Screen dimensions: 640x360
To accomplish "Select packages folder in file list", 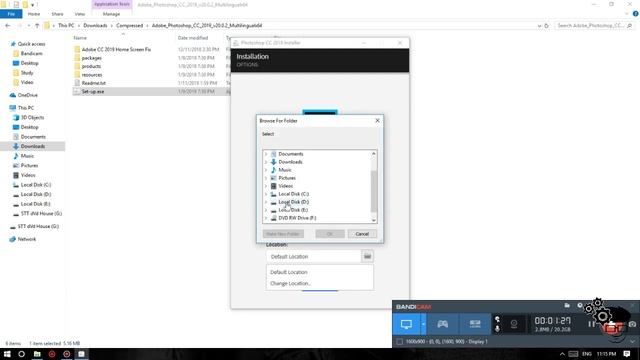I will coord(91,58).
